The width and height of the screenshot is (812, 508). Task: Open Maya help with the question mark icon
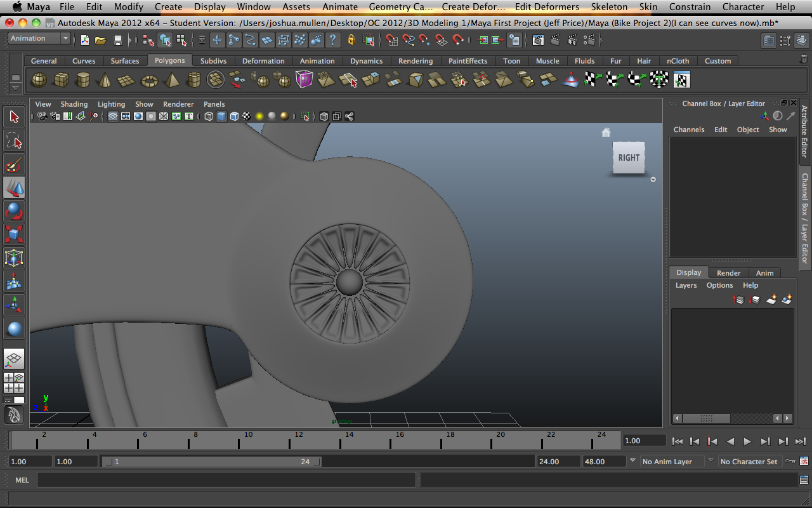click(x=332, y=39)
